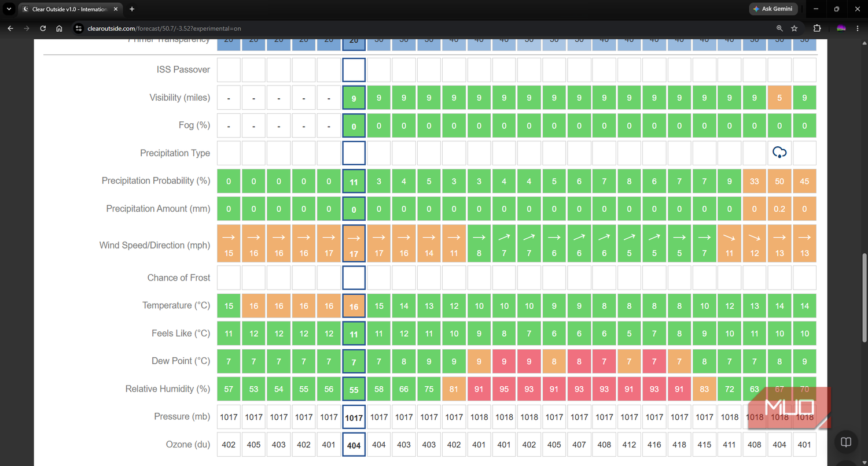The image size is (868, 466).
Task: Click the ISS Passover row label
Action: pos(183,69)
